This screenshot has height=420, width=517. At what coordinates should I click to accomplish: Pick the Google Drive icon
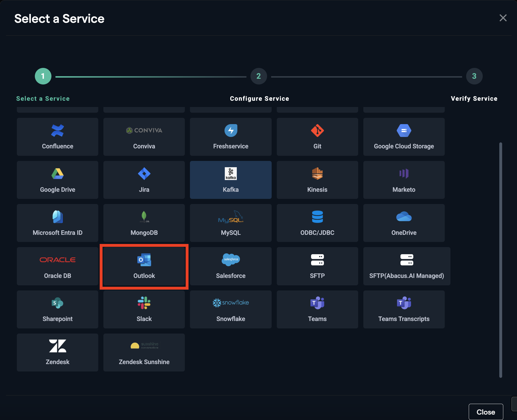[x=57, y=173]
